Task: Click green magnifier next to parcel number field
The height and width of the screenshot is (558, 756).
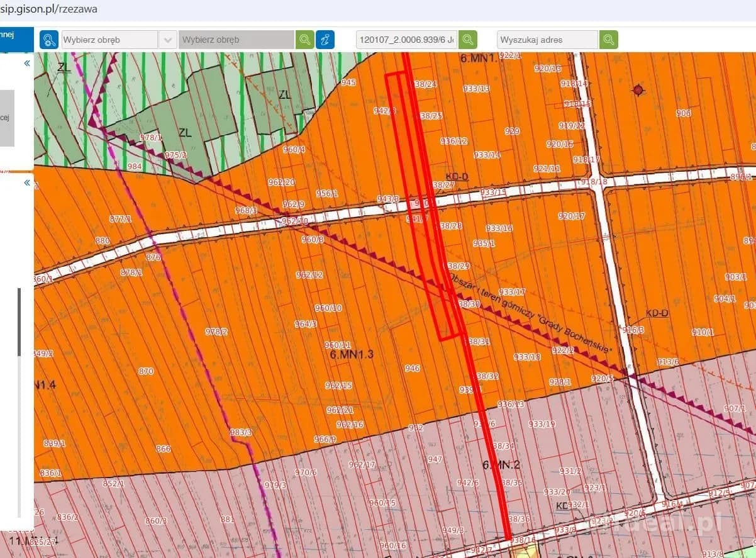Action: [468, 40]
